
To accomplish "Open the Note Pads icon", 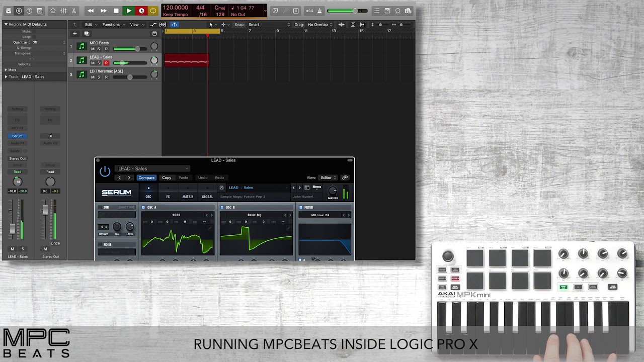I will click(x=387, y=11).
